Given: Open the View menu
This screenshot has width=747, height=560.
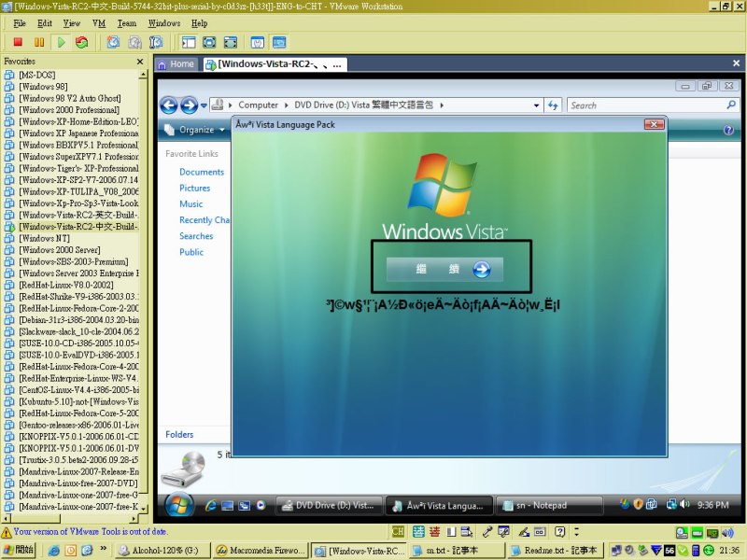Looking at the screenshot, I should [72, 23].
